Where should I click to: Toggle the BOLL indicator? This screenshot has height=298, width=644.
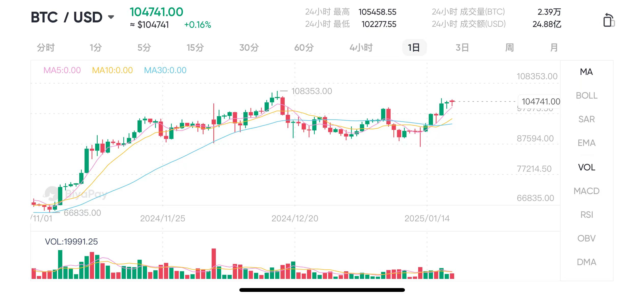pos(586,96)
